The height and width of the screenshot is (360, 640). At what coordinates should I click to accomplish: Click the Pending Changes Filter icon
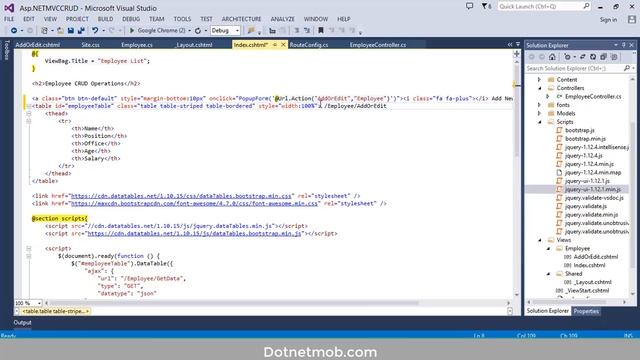[x=567, y=57]
